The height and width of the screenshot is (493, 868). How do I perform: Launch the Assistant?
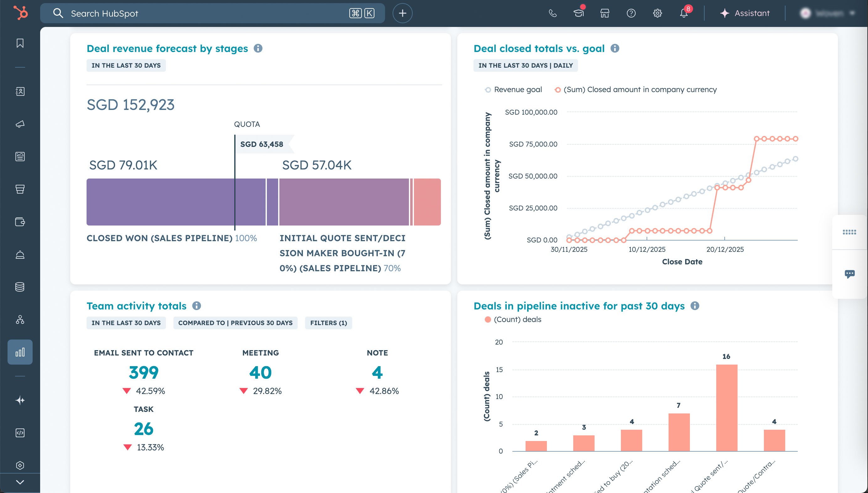point(744,13)
